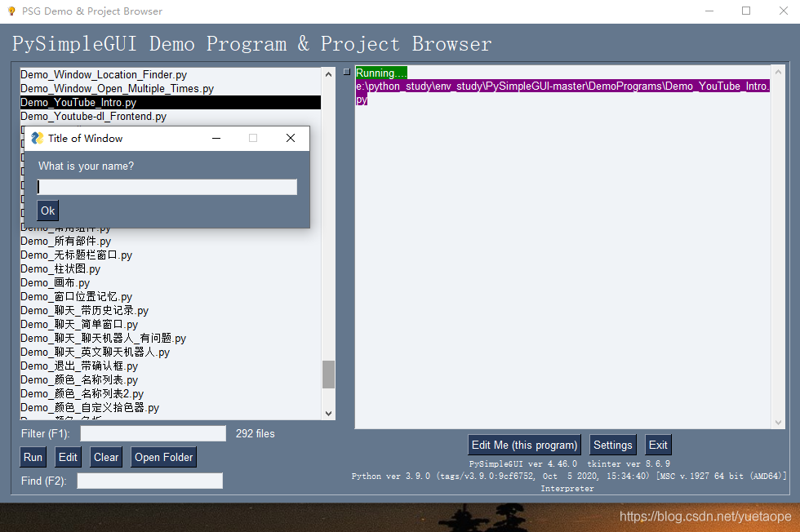Focus the Find (F2) input field
This screenshot has height=532, width=800.
point(150,481)
